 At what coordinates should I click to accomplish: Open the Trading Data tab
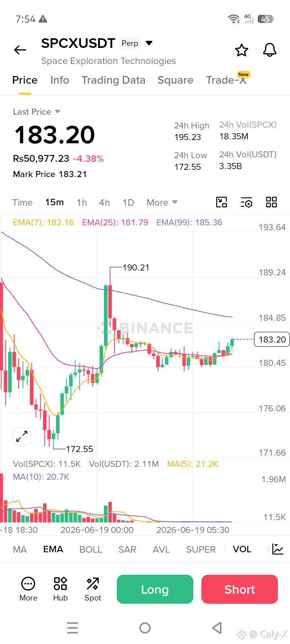114,80
